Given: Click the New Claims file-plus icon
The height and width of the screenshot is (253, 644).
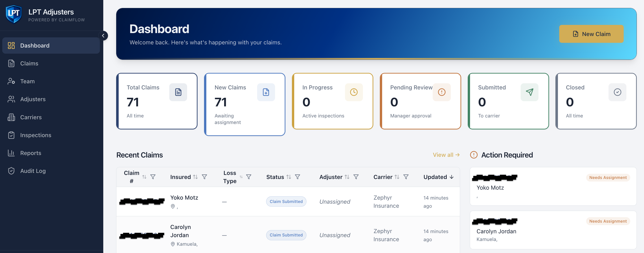Looking at the screenshot, I should tap(266, 92).
